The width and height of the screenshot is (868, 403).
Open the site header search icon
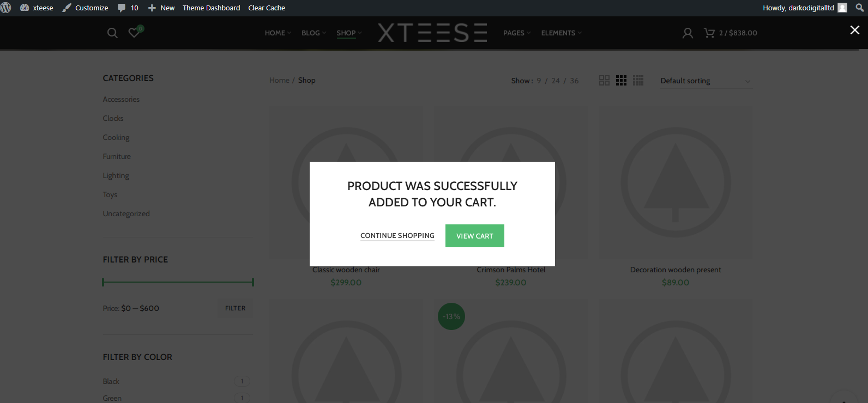pos(112,33)
